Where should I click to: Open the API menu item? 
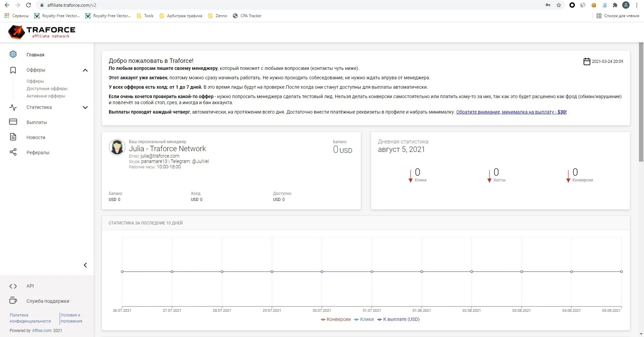point(30,286)
